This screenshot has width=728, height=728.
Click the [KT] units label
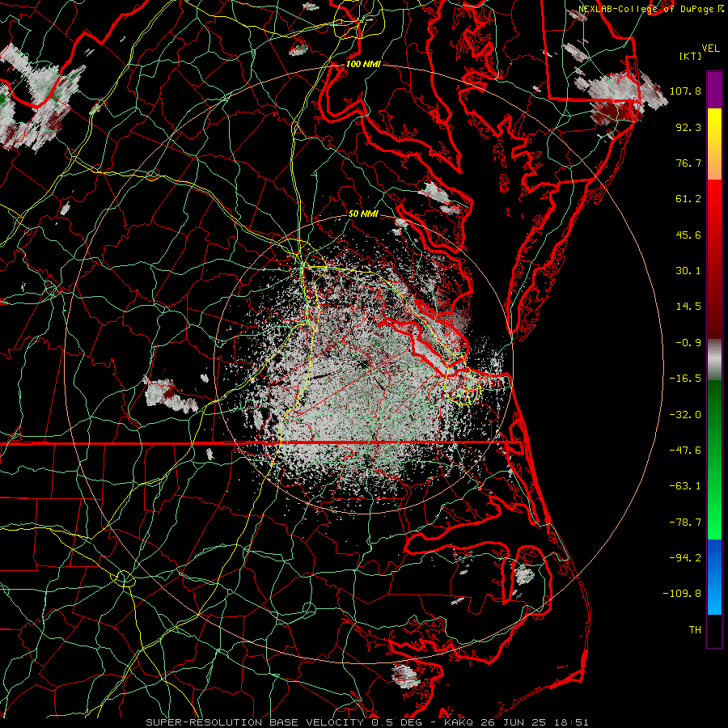tap(691, 56)
